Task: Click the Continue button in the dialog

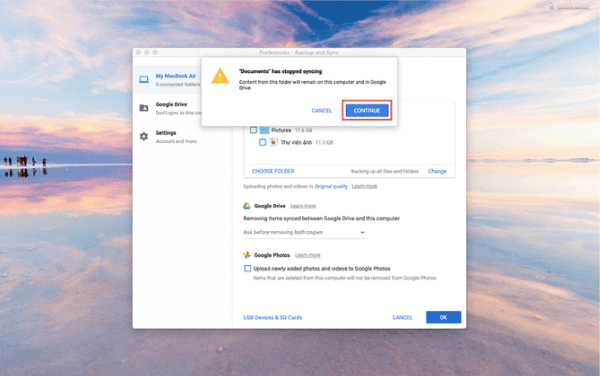Action: (x=367, y=111)
